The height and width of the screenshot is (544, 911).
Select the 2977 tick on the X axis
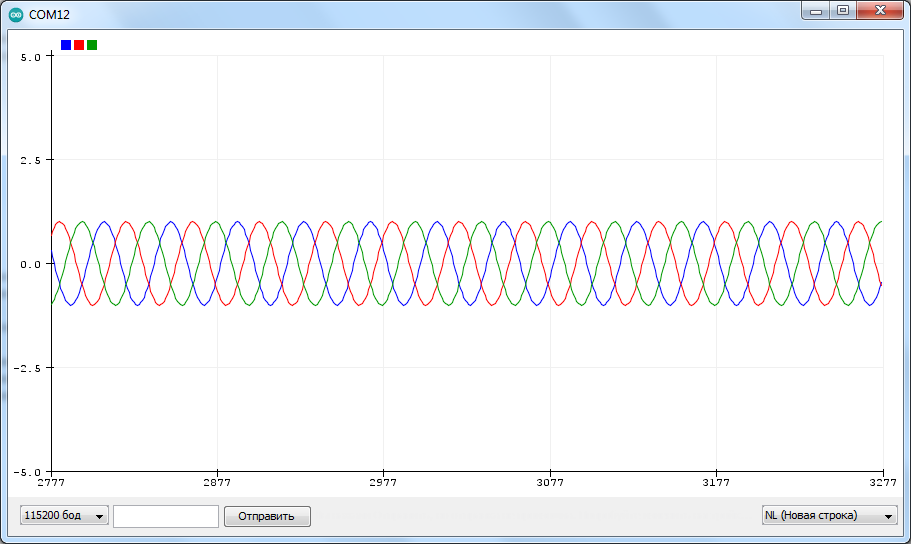pyautogui.click(x=383, y=482)
